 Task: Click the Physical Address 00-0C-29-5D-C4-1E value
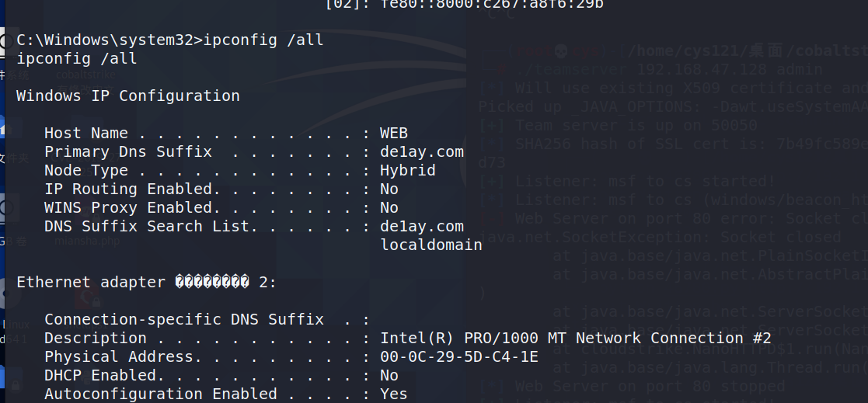coord(459,356)
